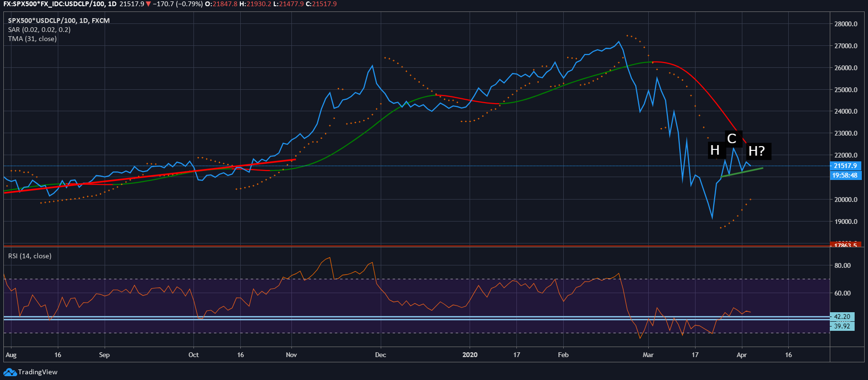Click the Apr date label on time axis
The image size is (868, 380).
[x=741, y=355]
